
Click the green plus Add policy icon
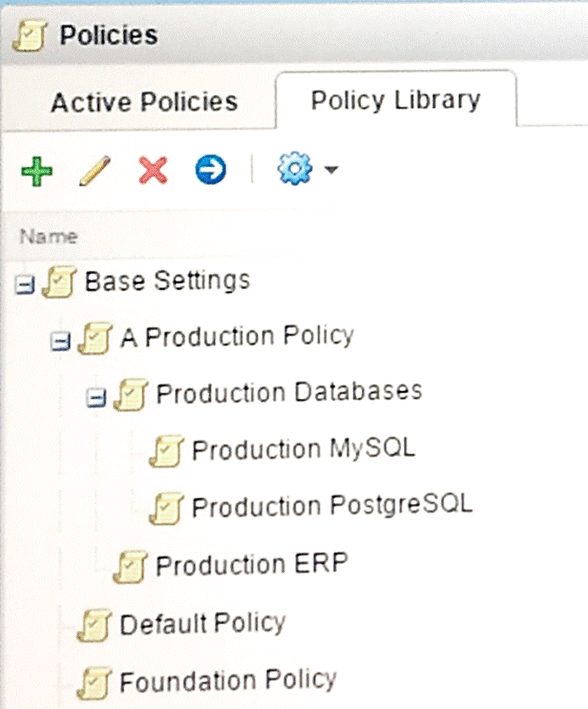36,171
